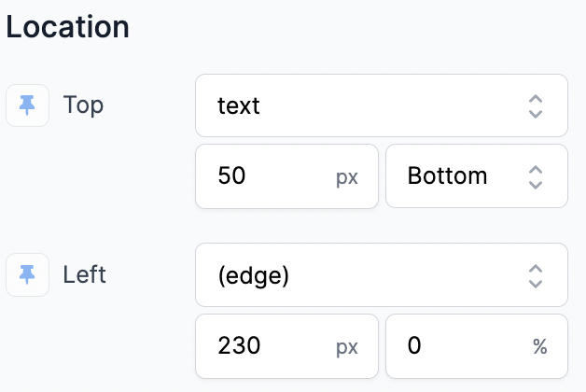Image resolution: width=586 pixels, height=392 pixels.
Task: Click the chevron arrows in the Bottom dropdown
Action: point(536,177)
